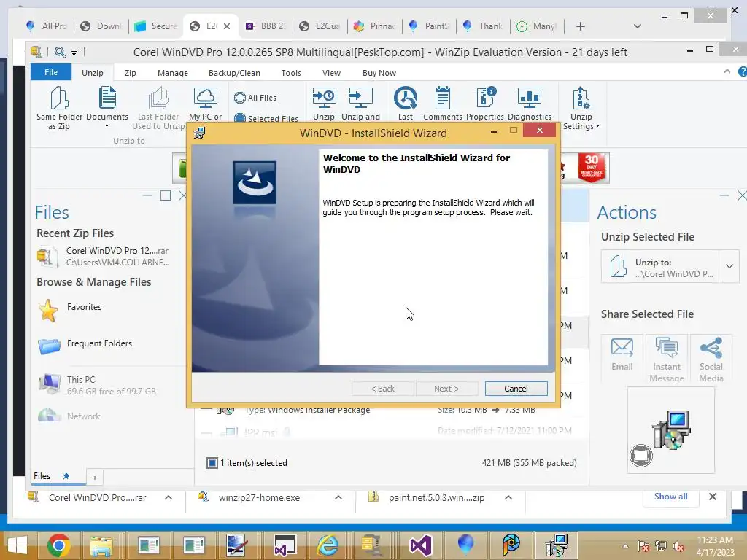The height and width of the screenshot is (560, 747).
Task: Toggle the item(s) selected checkbox
Action: 212,462
